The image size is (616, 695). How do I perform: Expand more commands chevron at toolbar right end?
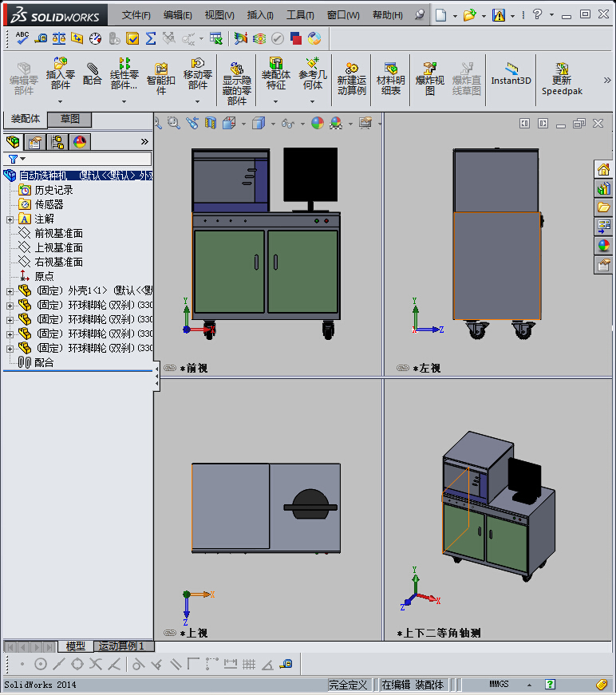(607, 81)
